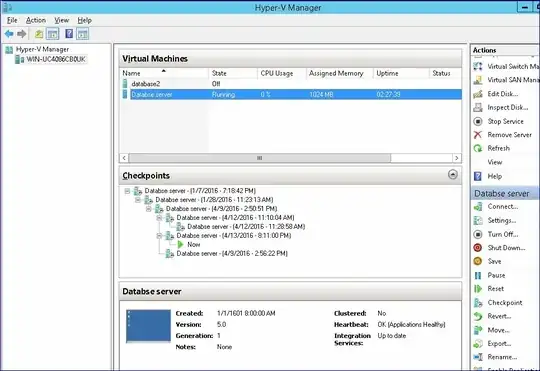Click Edit Disk... in Actions pane
Viewport: 540px width, 371px height.
[496, 94]
